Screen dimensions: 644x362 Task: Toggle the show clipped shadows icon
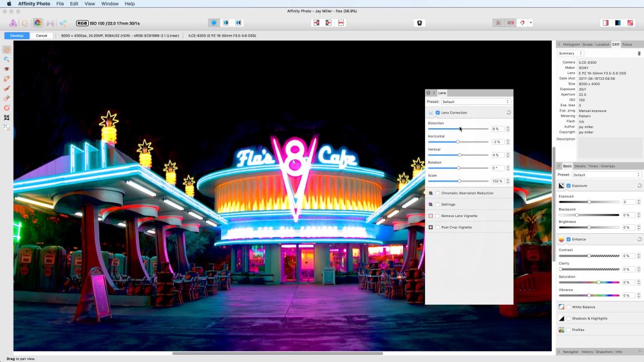click(x=618, y=23)
